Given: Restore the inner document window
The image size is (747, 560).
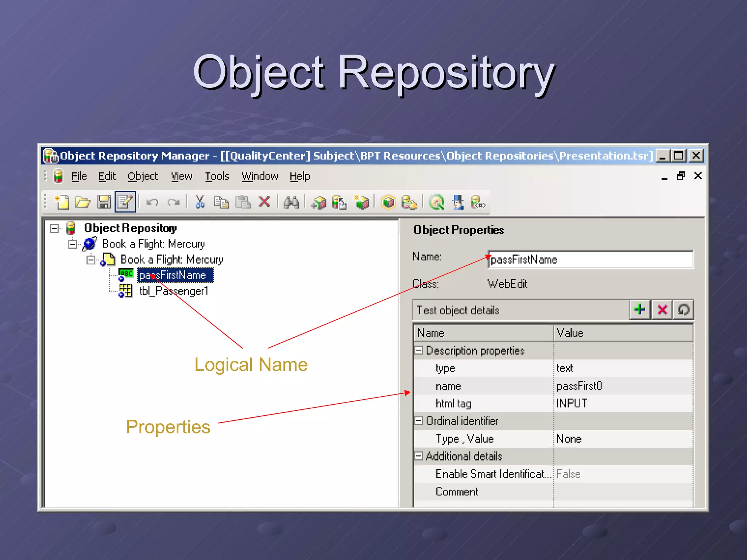Looking at the screenshot, I should [x=681, y=176].
